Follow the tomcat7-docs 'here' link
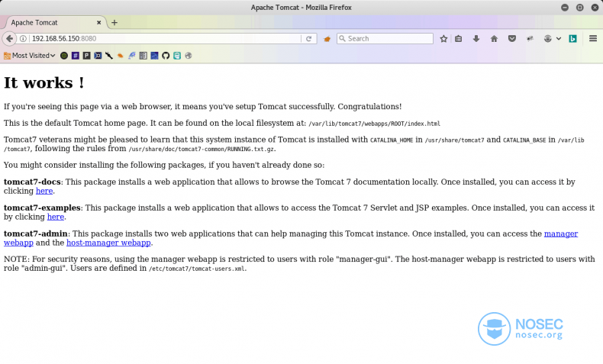 click(x=44, y=191)
